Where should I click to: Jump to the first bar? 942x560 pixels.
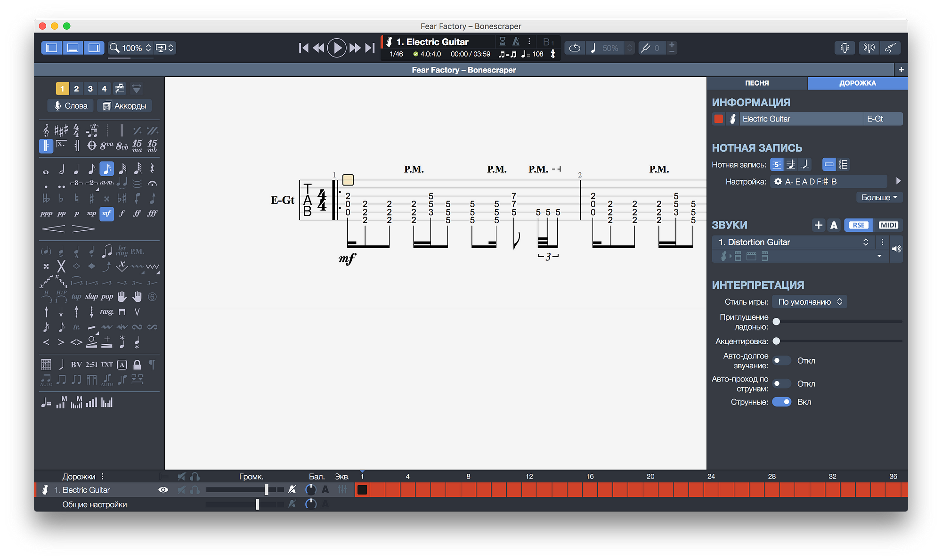pyautogui.click(x=304, y=48)
